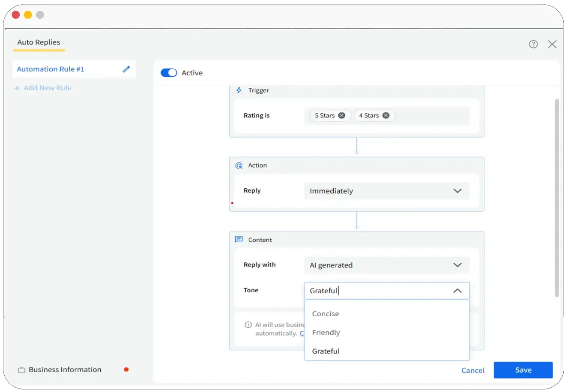
Task: Click the briefcase Business Information icon
Action: [21, 370]
